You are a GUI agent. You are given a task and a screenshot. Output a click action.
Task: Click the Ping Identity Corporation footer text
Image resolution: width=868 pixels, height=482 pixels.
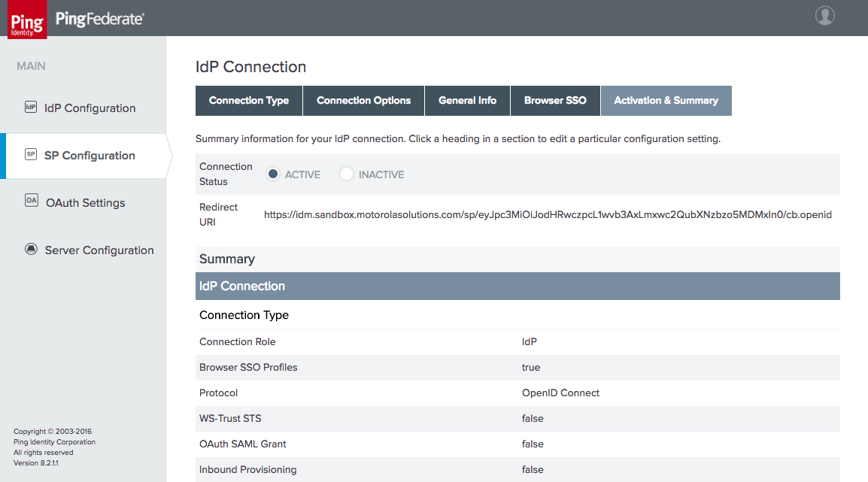(54, 442)
